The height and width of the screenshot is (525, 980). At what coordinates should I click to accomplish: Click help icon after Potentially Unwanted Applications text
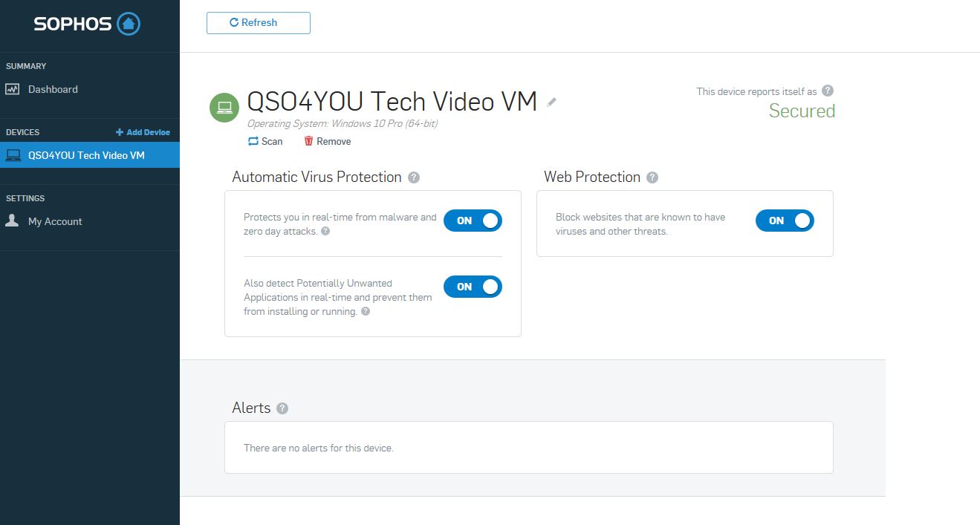pos(365,312)
